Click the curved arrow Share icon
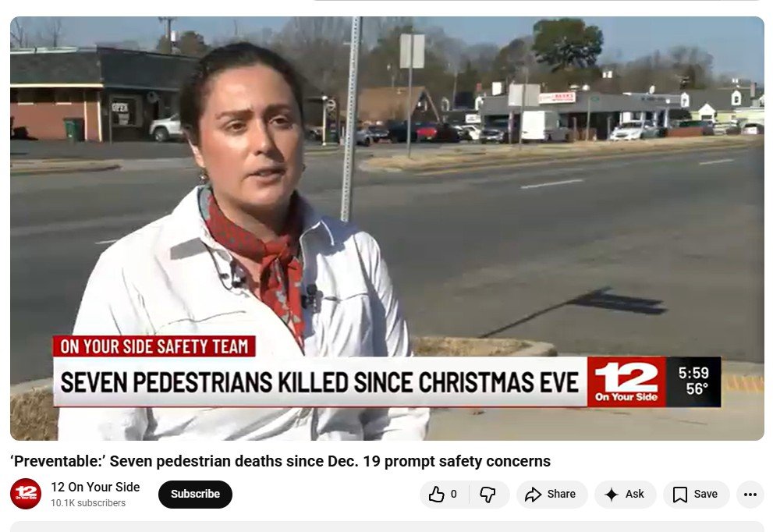773x532 pixels. [x=533, y=494]
